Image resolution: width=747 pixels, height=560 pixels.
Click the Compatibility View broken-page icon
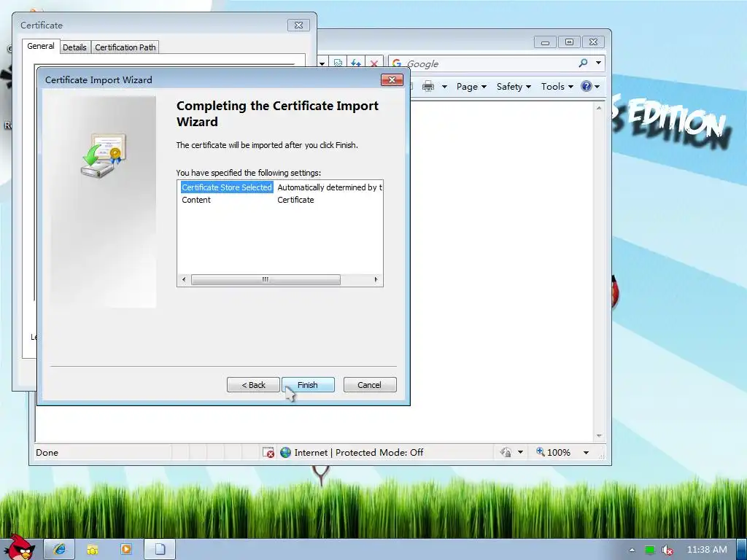338,63
